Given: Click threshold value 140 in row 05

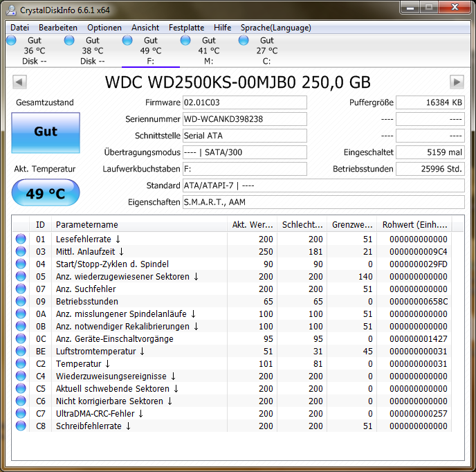Looking at the screenshot, I should click(x=365, y=276).
